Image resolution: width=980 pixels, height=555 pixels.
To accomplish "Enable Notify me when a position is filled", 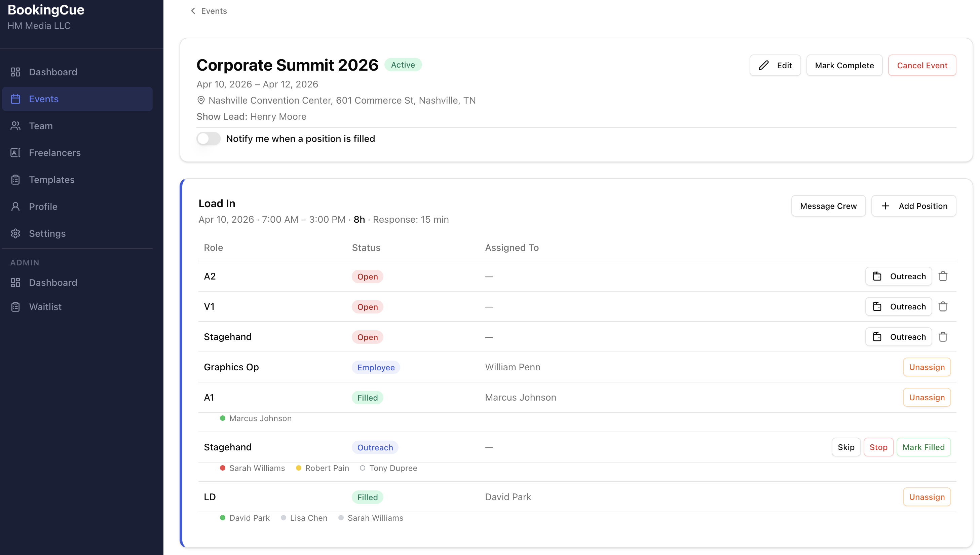I will (208, 138).
